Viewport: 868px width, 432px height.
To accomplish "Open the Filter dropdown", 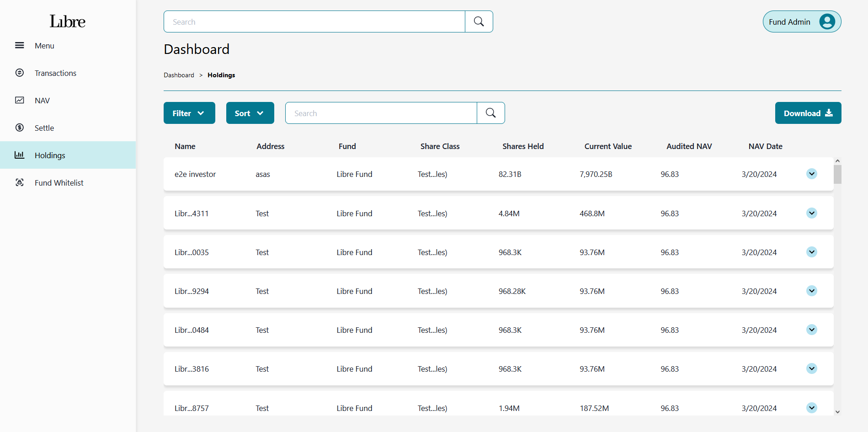I will [189, 113].
